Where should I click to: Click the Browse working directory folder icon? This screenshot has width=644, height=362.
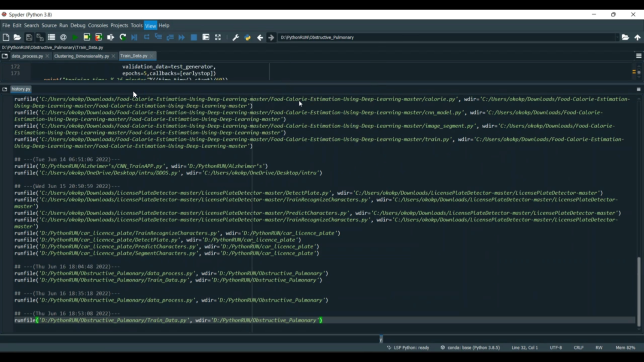[x=626, y=37]
